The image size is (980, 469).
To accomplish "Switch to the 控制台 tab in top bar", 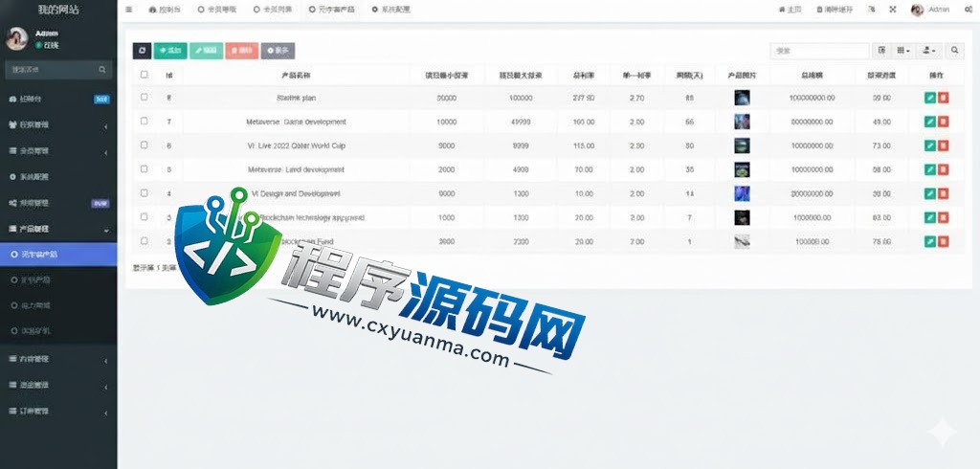I will pyautogui.click(x=165, y=10).
